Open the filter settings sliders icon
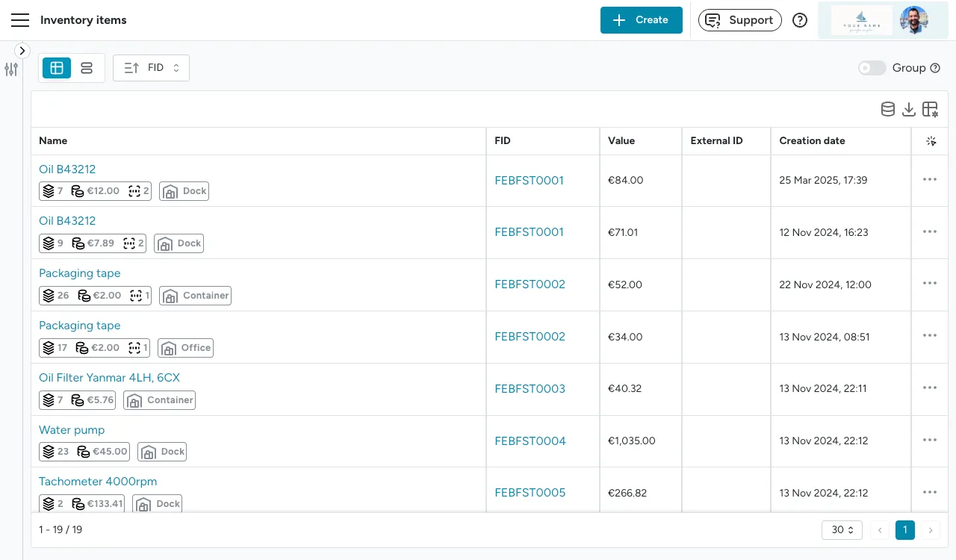The width and height of the screenshot is (956, 560). point(11,69)
